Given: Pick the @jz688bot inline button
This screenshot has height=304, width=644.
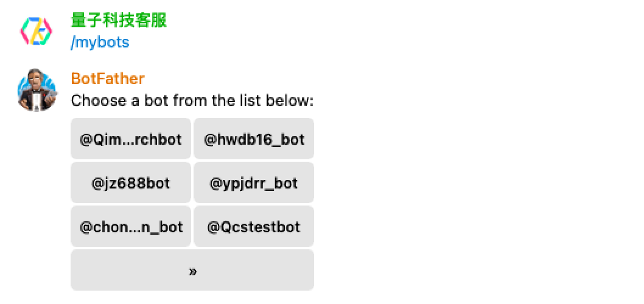Looking at the screenshot, I should click(131, 183).
